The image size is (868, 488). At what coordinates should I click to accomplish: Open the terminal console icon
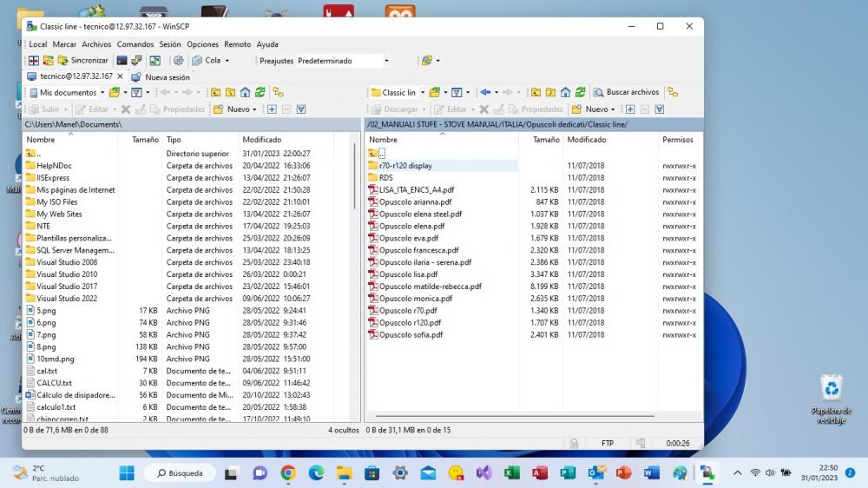122,61
